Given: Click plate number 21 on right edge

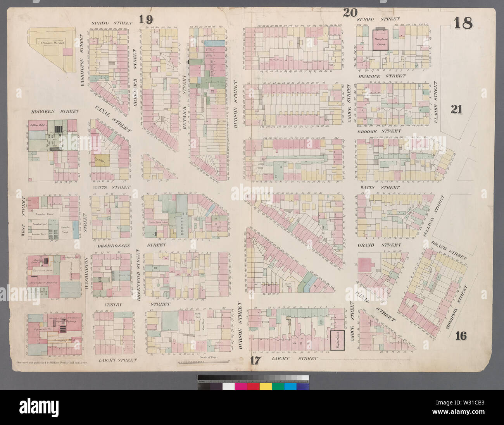Looking at the screenshot, I should point(456,110).
